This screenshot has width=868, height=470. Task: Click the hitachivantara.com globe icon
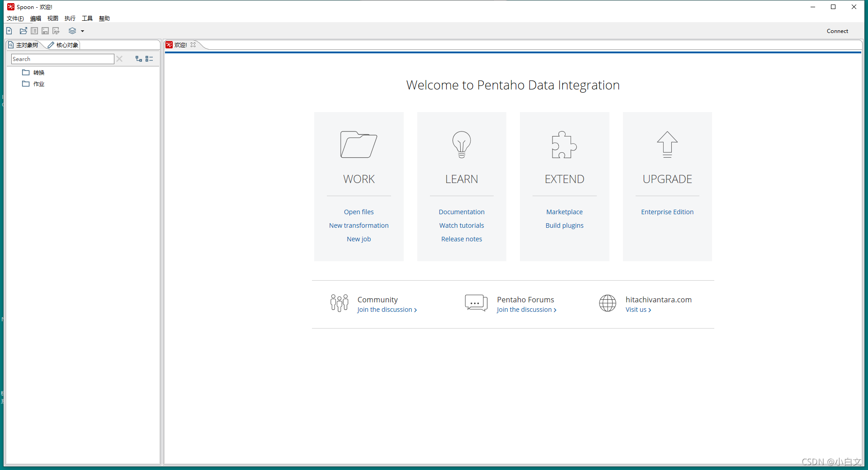tap(608, 303)
